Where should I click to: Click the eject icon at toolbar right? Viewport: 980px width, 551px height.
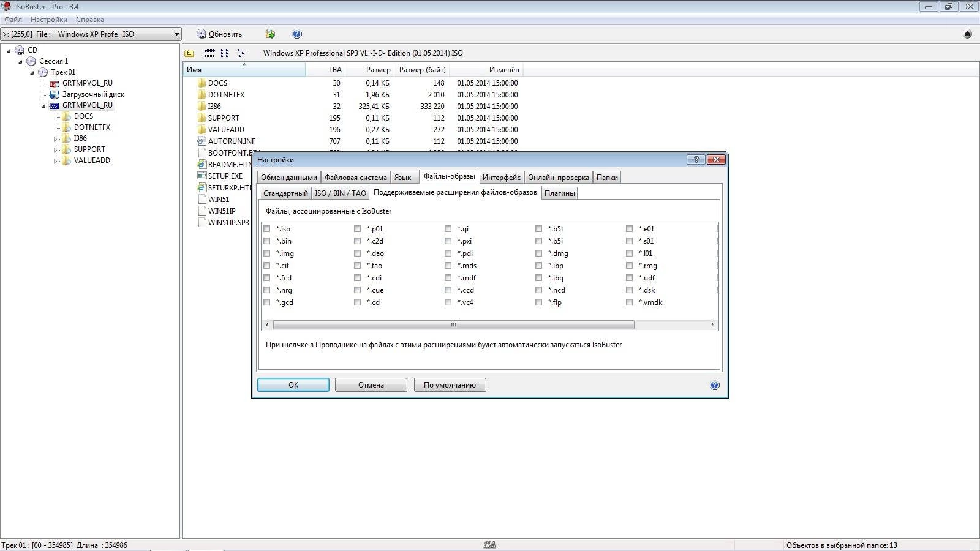968,34
